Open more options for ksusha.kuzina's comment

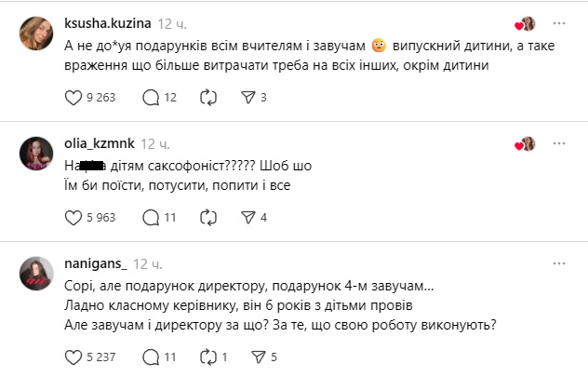559,22
